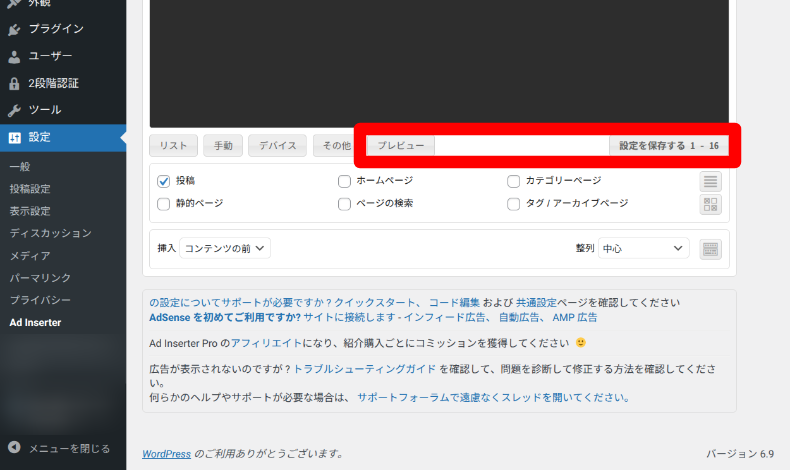Click メニューを閉じる to collapse the sidebar

tap(69, 448)
